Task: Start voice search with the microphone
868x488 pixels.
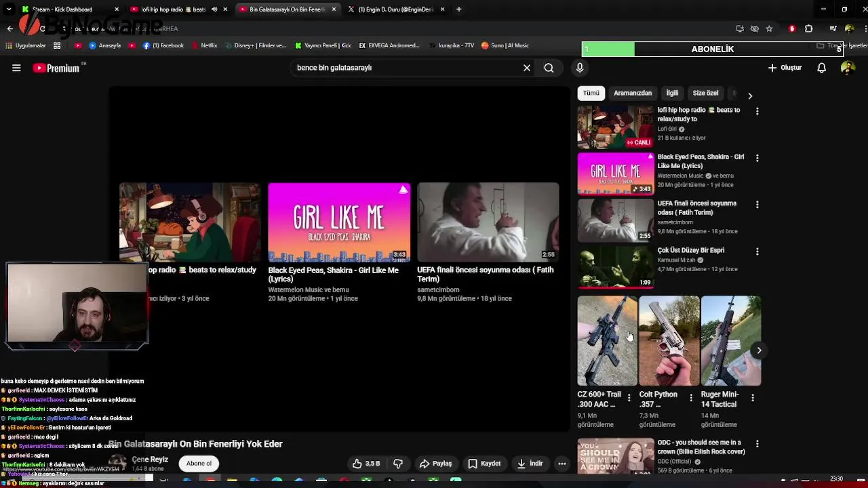Action: 580,68
